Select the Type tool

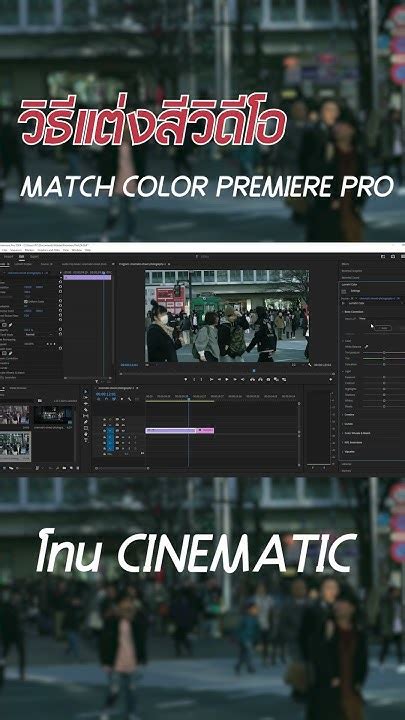(85, 440)
